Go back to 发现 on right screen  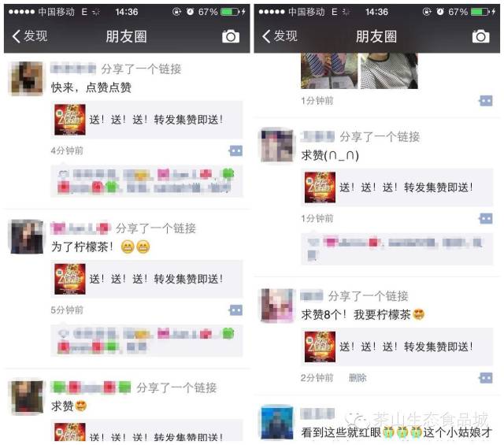click(280, 36)
